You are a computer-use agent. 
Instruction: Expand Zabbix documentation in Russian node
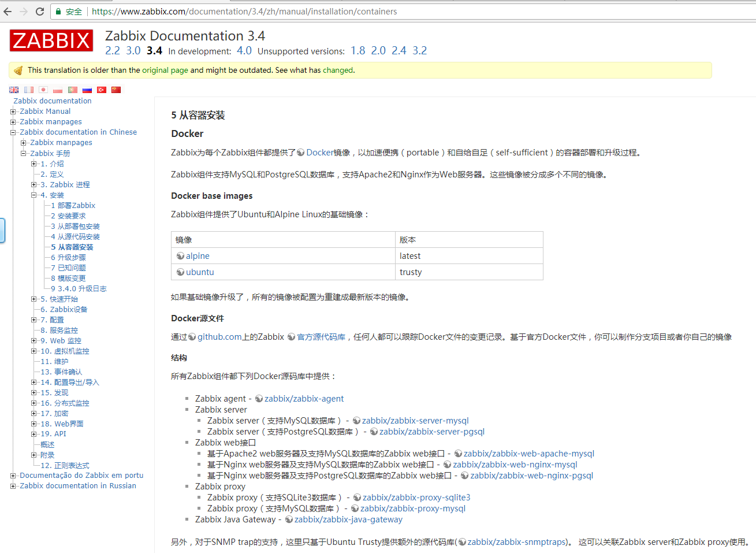coord(13,486)
